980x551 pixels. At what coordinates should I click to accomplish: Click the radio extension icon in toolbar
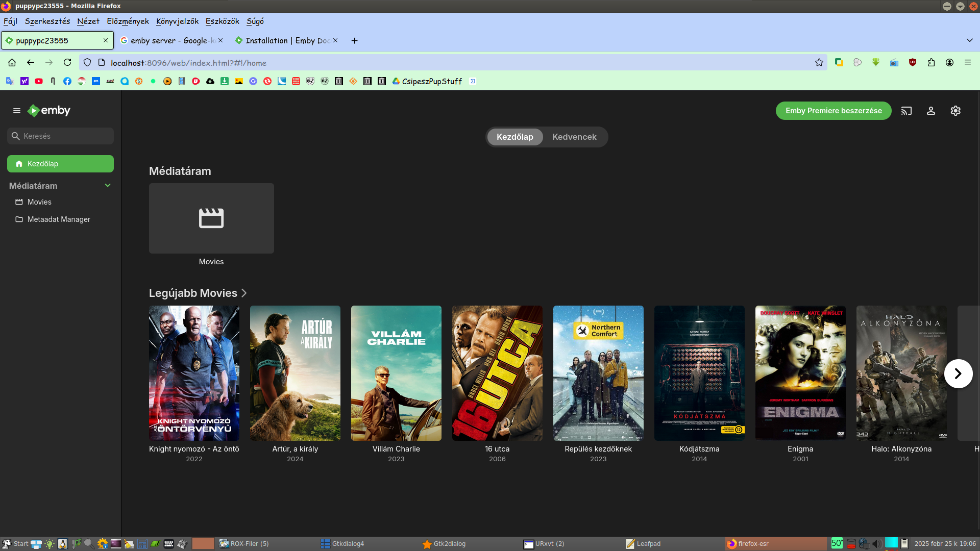coord(894,63)
